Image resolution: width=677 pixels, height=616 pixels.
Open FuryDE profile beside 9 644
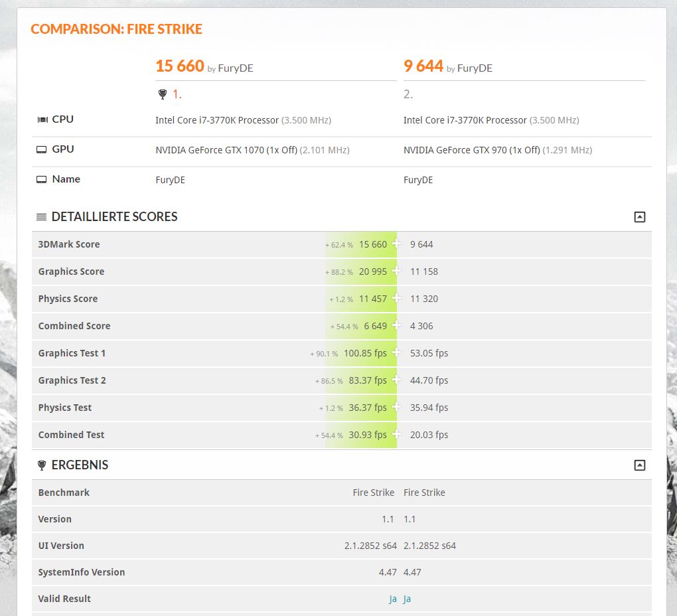(x=475, y=68)
